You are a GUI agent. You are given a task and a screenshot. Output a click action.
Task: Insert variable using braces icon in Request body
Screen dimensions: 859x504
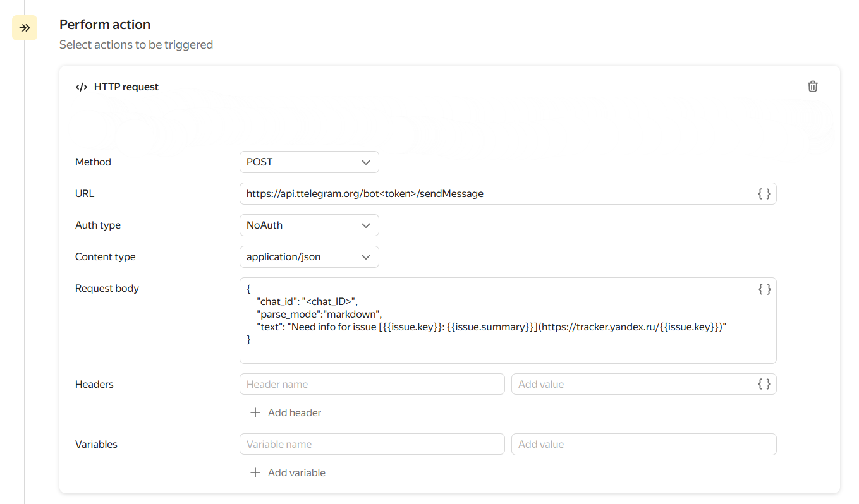[x=764, y=289]
